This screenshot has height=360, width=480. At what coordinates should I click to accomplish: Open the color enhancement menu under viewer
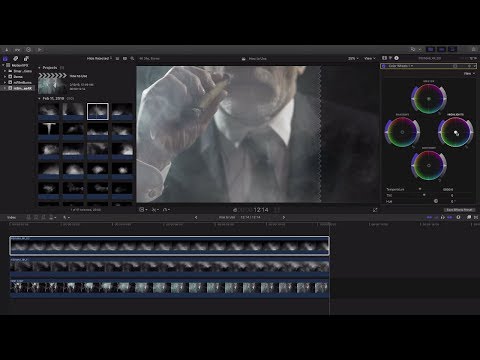tap(155, 210)
